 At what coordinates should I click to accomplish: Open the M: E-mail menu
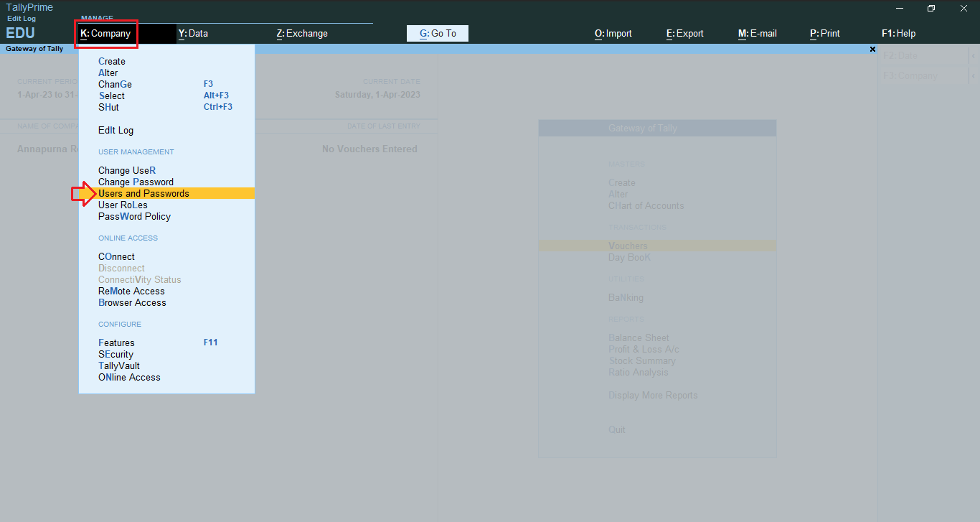[x=758, y=33]
